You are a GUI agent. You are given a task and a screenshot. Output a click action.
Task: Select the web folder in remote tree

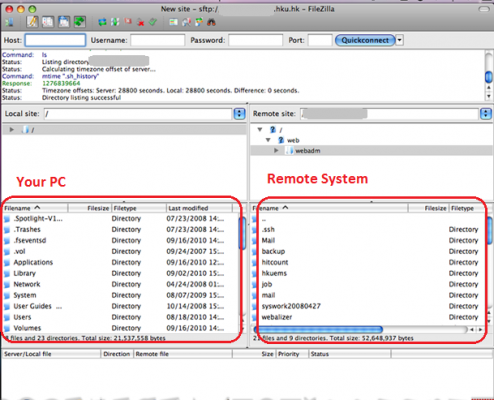pyautogui.click(x=293, y=140)
